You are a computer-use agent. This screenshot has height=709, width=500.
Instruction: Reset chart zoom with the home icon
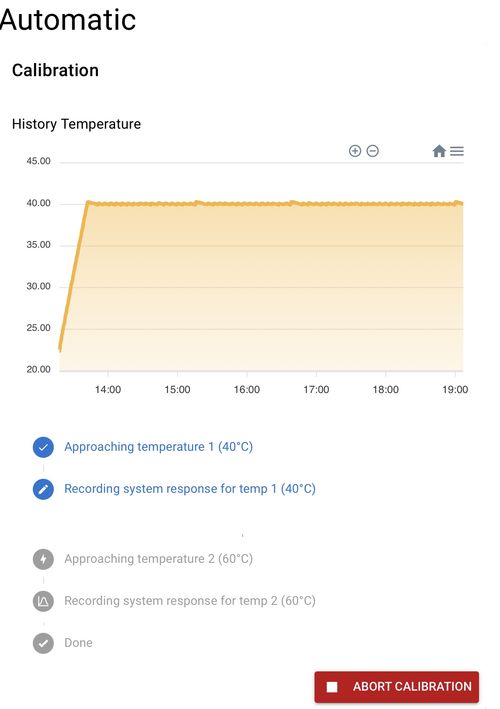[x=439, y=151]
